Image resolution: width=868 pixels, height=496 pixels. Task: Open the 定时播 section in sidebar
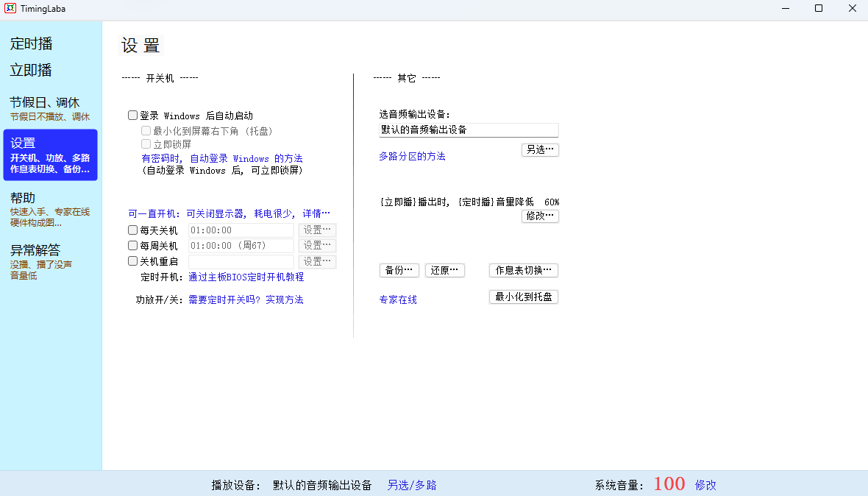click(32, 43)
